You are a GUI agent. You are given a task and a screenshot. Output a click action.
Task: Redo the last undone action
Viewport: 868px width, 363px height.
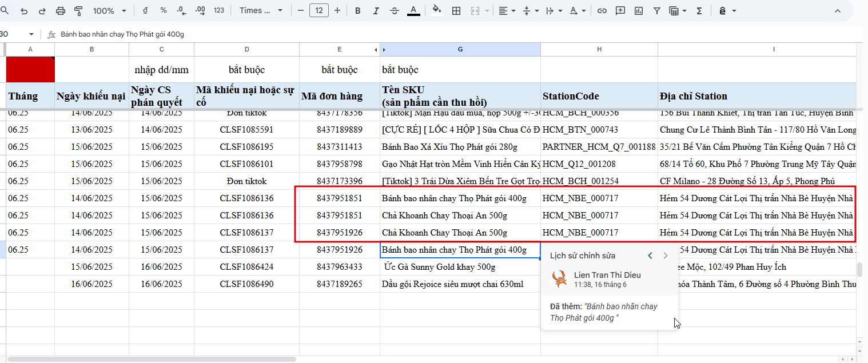pos(42,11)
